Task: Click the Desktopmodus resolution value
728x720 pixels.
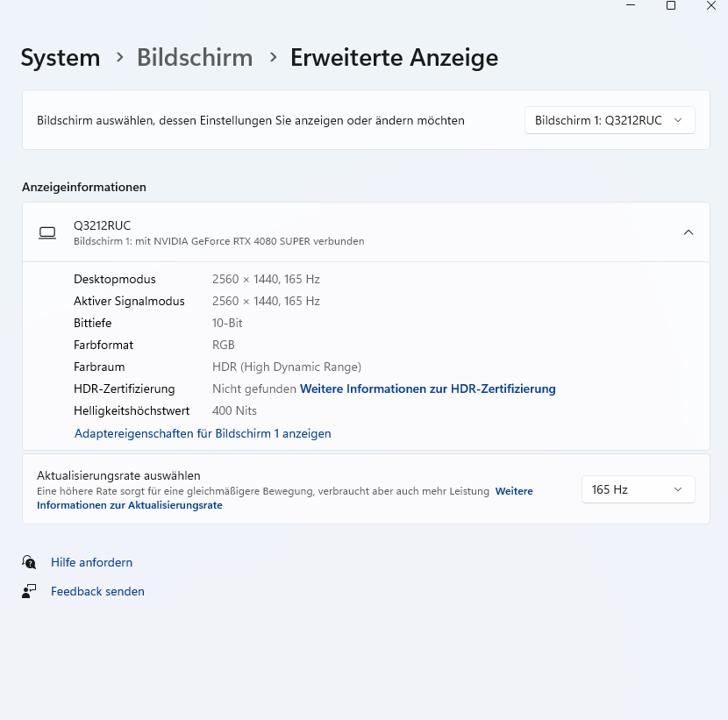Action: (x=266, y=279)
